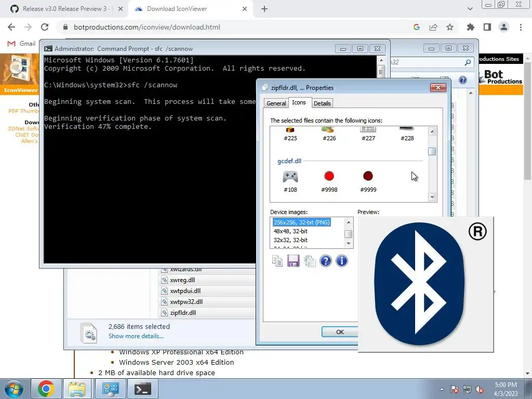The height and width of the screenshot is (399, 532).
Task: Open the General tab in Properties
Action: coord(276,103)
